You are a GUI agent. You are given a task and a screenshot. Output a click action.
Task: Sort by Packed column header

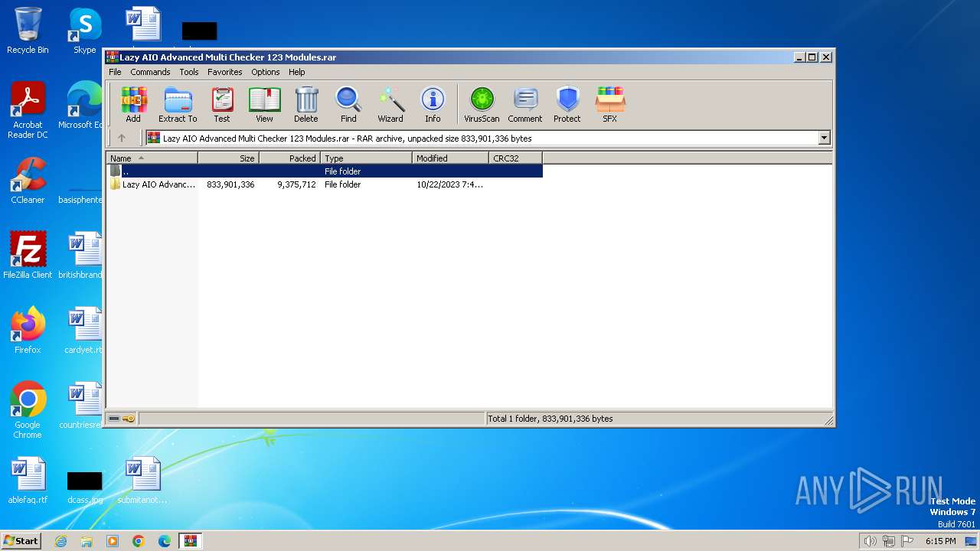point(289,158)
